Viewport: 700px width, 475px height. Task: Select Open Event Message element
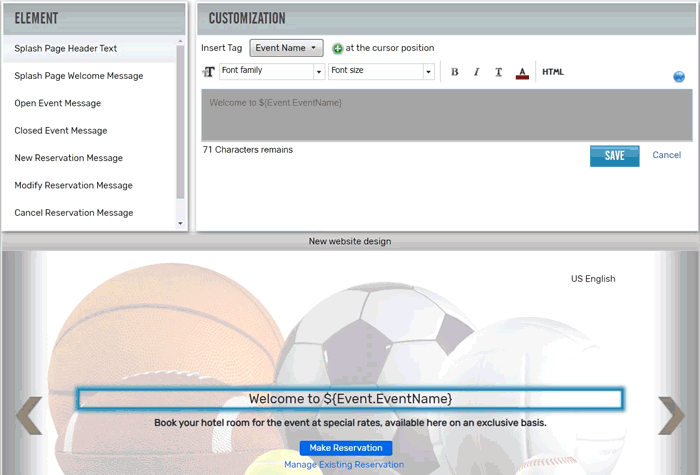point(89,103)
